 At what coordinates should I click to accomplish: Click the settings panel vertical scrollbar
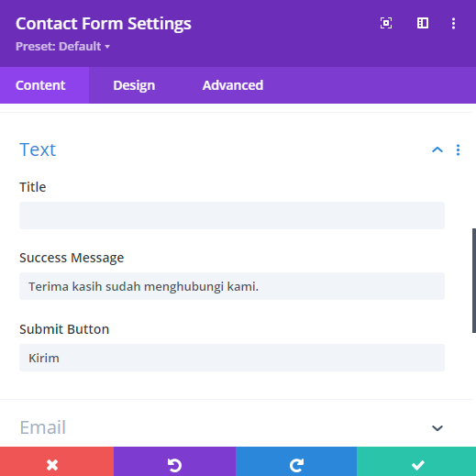[x=474, y=281]
